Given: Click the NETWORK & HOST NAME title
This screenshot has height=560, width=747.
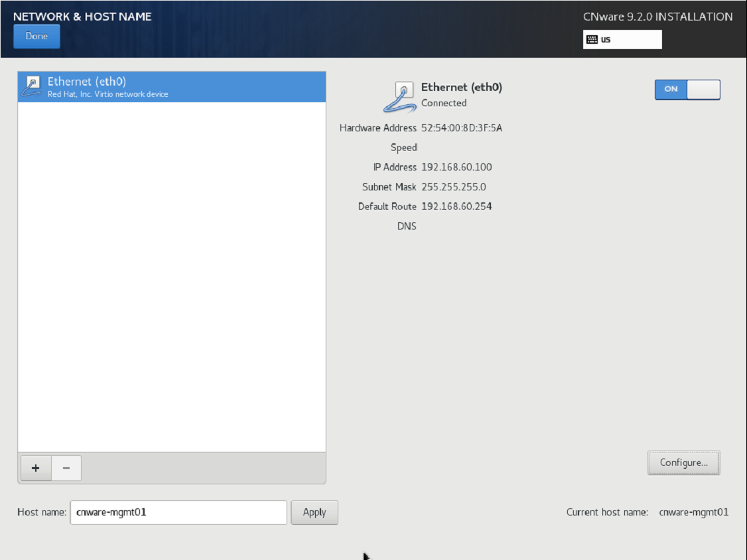Looking at the screenshot, I should 82,17.
